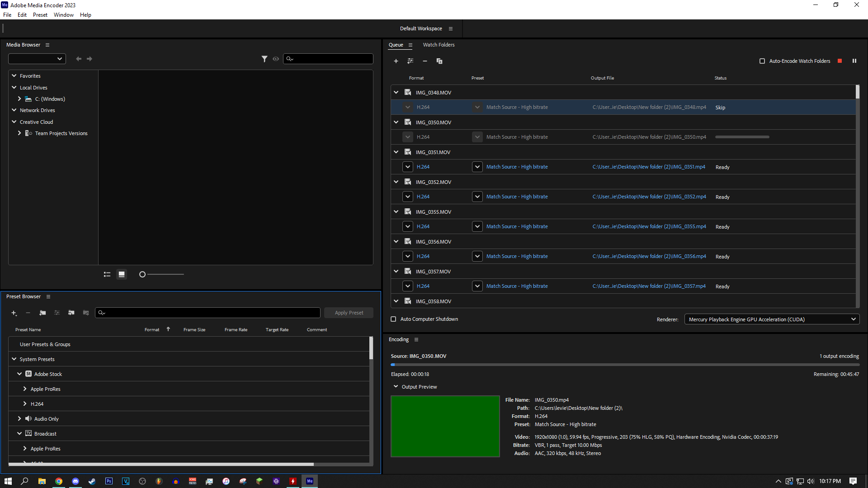Click H.264 format link for IMG_0352
The image size is (868, 488).
(x=423, y=197)
